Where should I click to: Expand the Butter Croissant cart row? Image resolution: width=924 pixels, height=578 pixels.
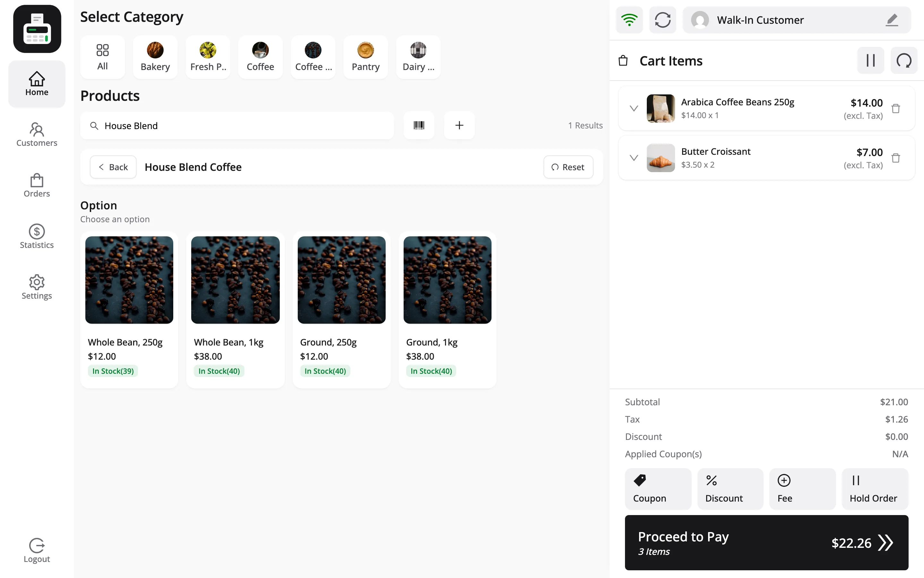coord(634,158)
